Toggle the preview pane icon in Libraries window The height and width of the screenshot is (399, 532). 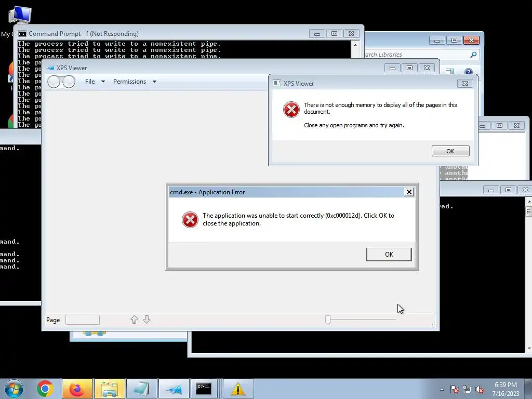(450, 72)
